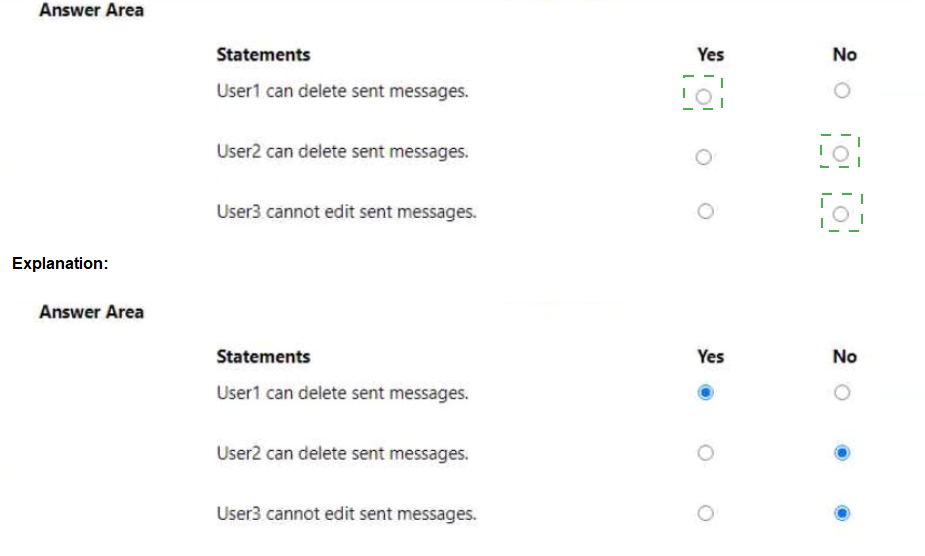Click the Answer Area heading below Explanation
Image resolution: width=925 pixels, height=556 pixels.
(x=91, y=312)
